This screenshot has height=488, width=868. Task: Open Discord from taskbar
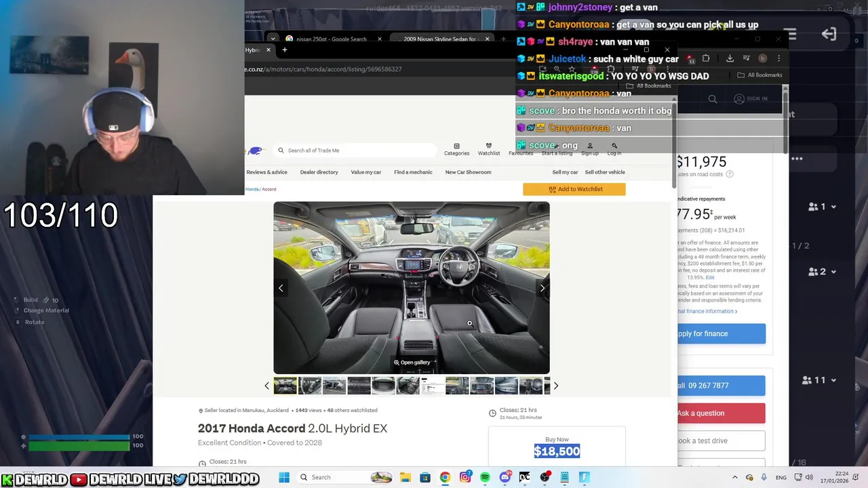pos(505,477)
